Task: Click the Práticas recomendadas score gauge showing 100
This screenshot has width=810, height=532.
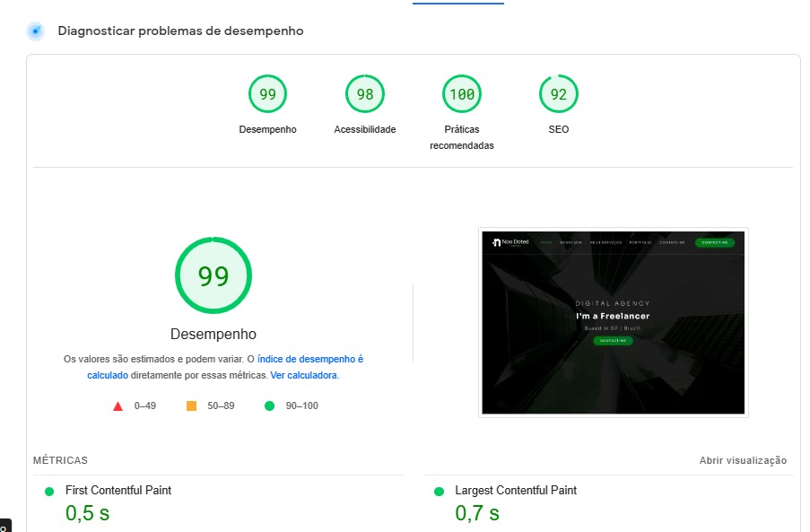Action: [x=462, y=94]
